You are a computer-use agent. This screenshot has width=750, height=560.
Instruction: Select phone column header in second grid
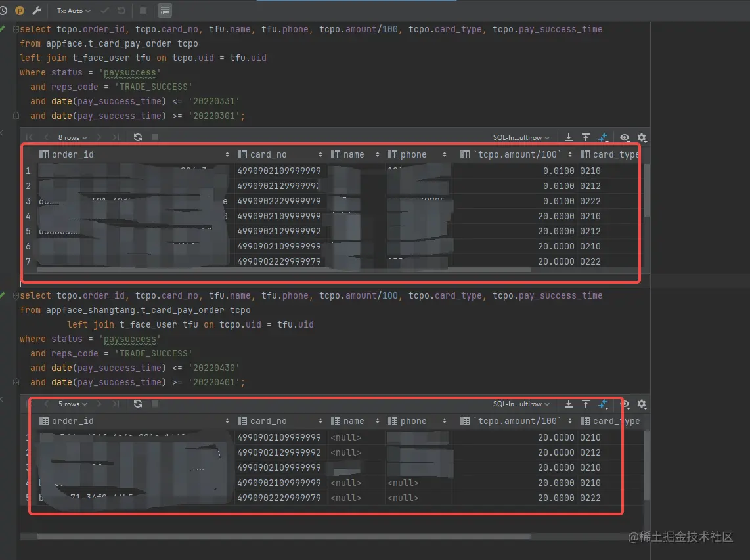pyautogui.click(x=407, y=421)
